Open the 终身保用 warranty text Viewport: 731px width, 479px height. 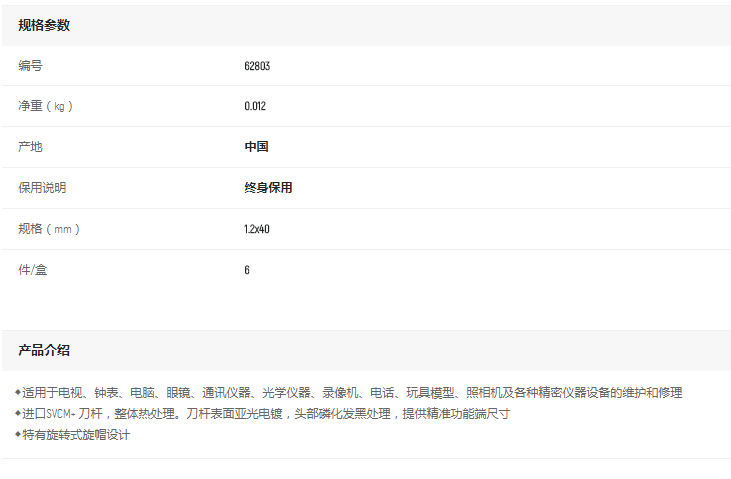268,188
